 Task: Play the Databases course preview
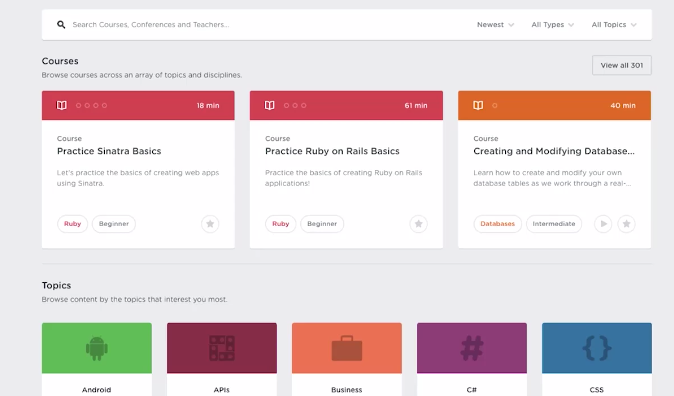[x=603, y=224]
